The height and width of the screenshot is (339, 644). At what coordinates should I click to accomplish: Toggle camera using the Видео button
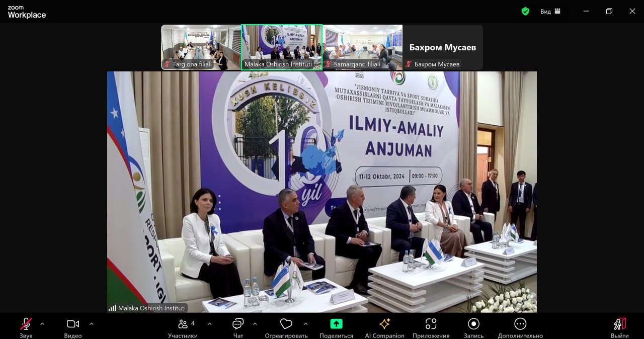(x=73, y=327)
